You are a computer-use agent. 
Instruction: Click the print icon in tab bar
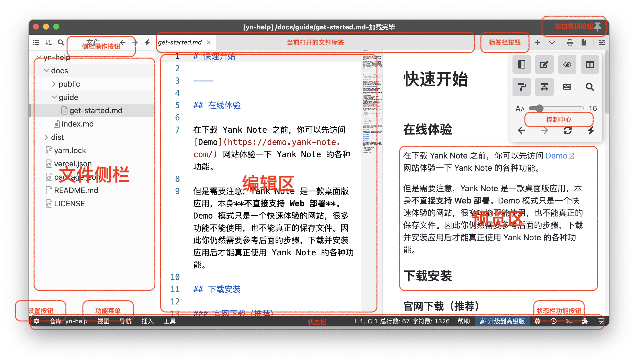(x=570, y=42)
